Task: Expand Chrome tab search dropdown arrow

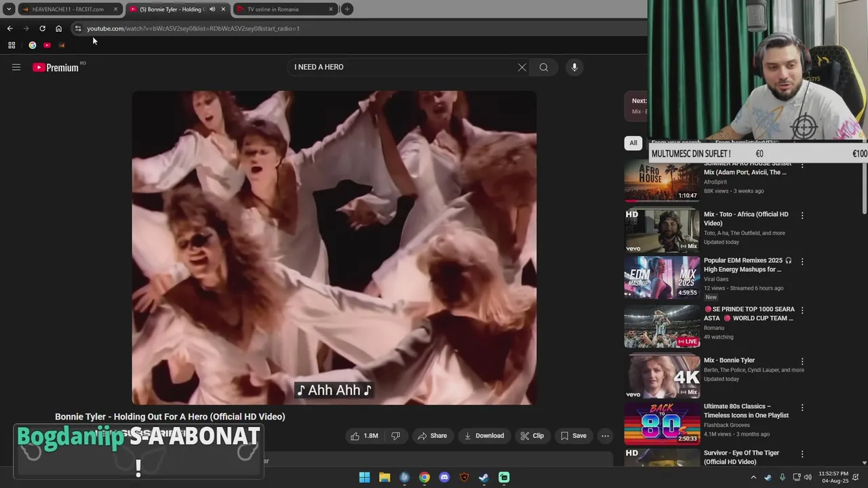Action: click(9, 9)
